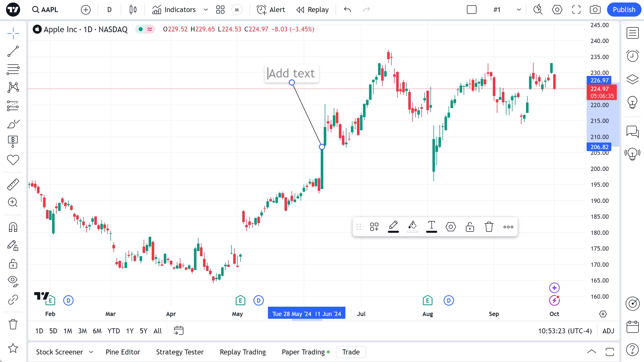Select the brush drawing tool
The width and height of the screenshot is (644, 362).
pyautogui.click(x=13, y=124)
